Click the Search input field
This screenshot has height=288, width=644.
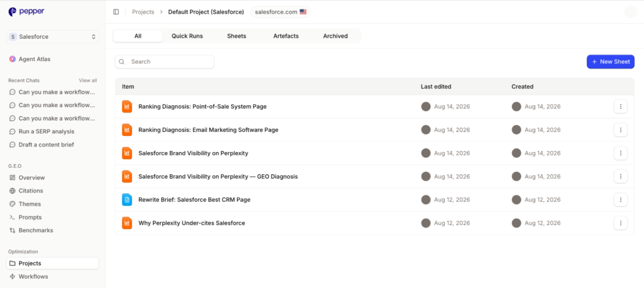pyautogui.click(x=164, y=62)
